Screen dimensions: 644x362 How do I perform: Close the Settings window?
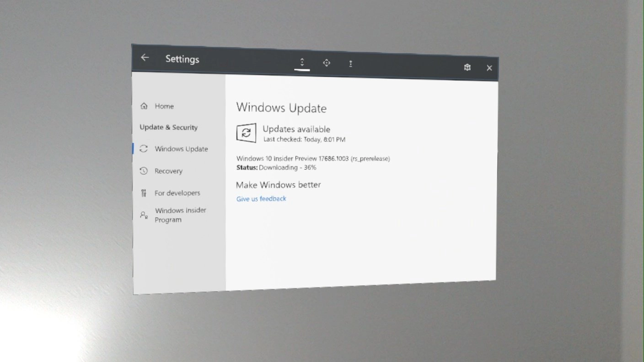pyautogui.click(x=489, y=68)
